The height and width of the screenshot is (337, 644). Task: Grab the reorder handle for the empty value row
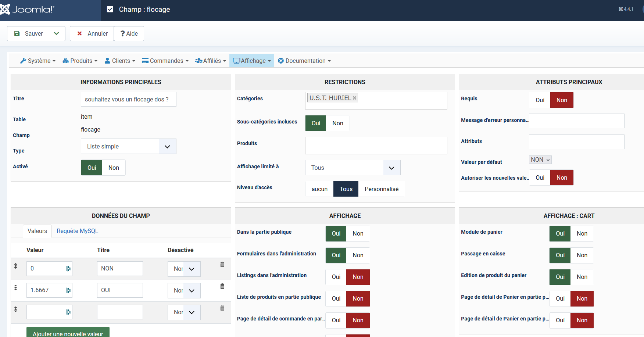(x=15, y=309)
